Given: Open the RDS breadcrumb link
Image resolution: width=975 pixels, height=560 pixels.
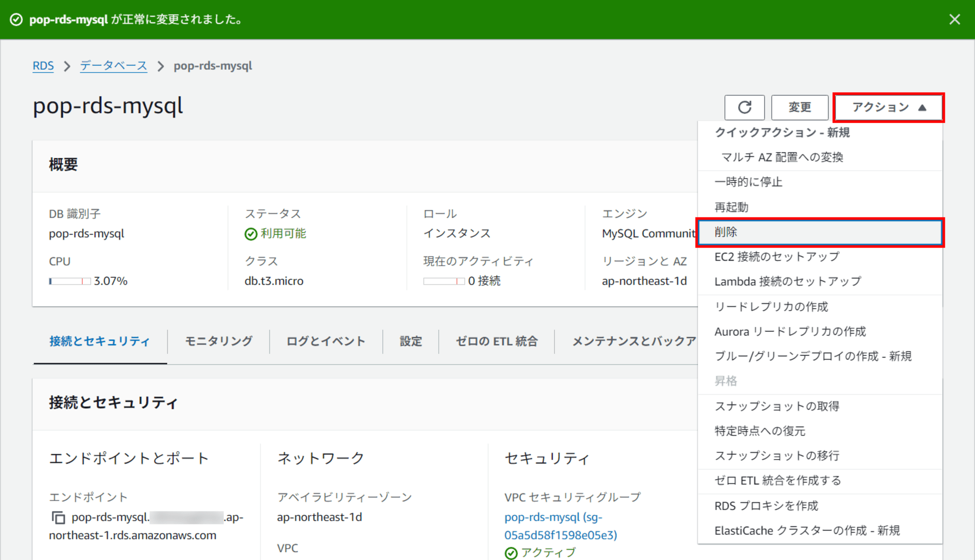Looking at the screenshot, I should click(43, 66).
